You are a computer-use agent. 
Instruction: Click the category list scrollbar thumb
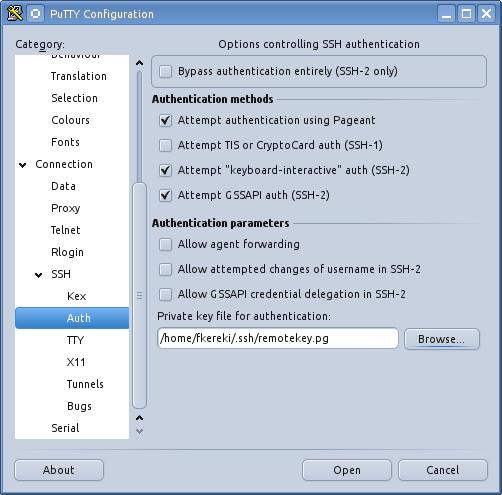point(139,295)
